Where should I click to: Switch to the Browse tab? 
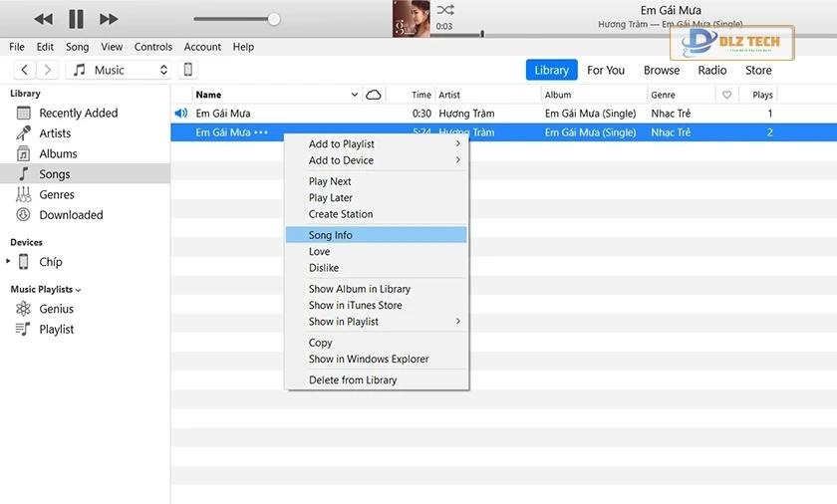(x=662, y=70)
